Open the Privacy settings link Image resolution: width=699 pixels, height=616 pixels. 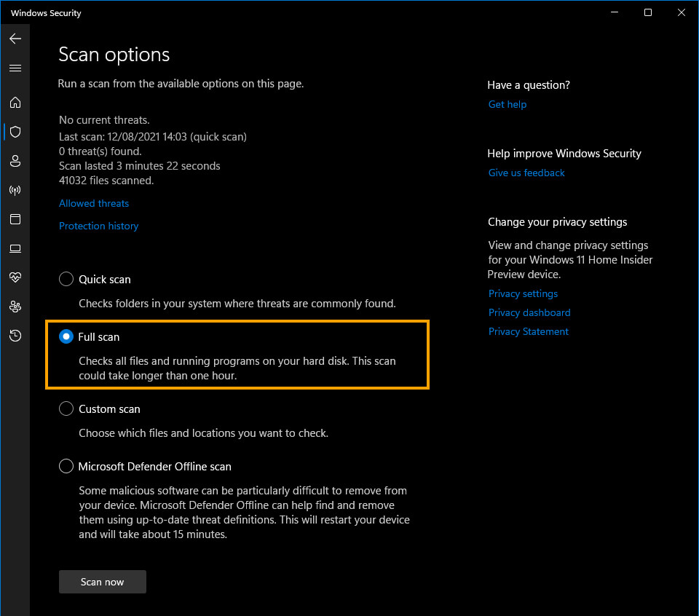pos(523,293)
